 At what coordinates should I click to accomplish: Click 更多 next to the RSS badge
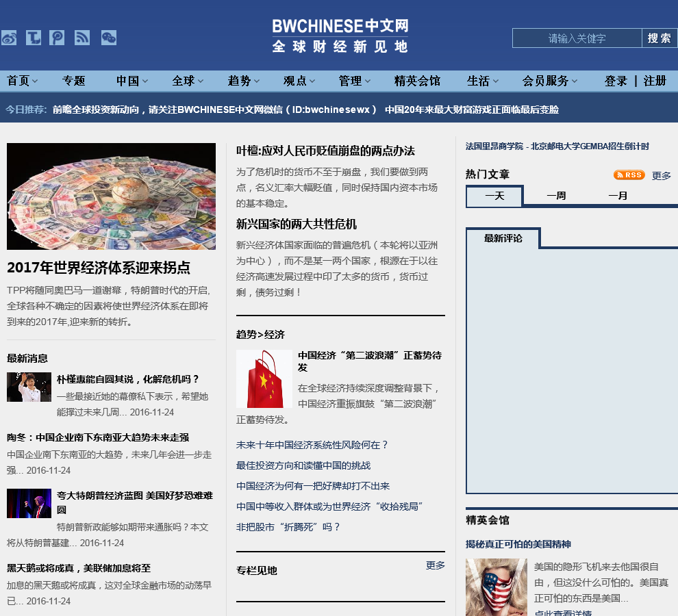click(x=661, y=175)
